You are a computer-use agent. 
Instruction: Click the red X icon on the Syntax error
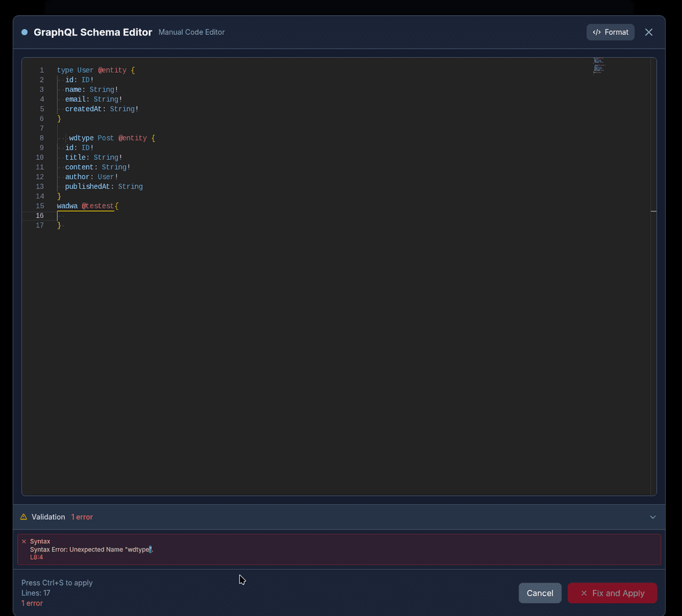coord(24,541)
